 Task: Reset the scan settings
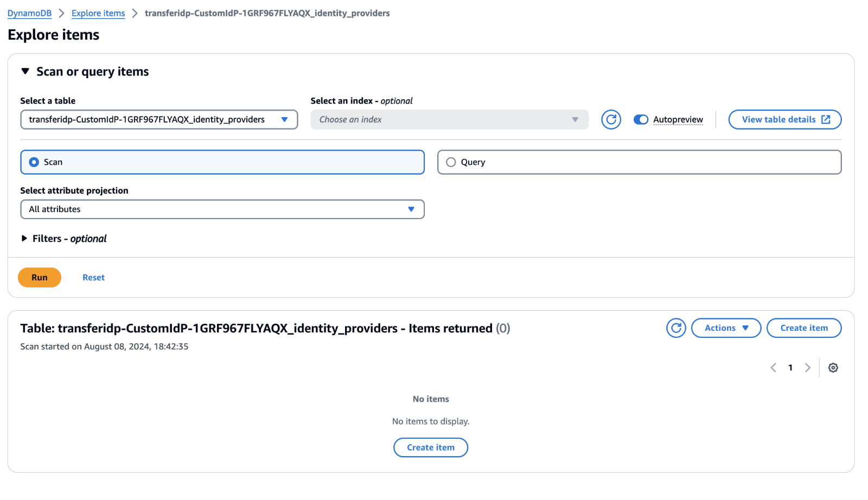(x=93, y=277)
